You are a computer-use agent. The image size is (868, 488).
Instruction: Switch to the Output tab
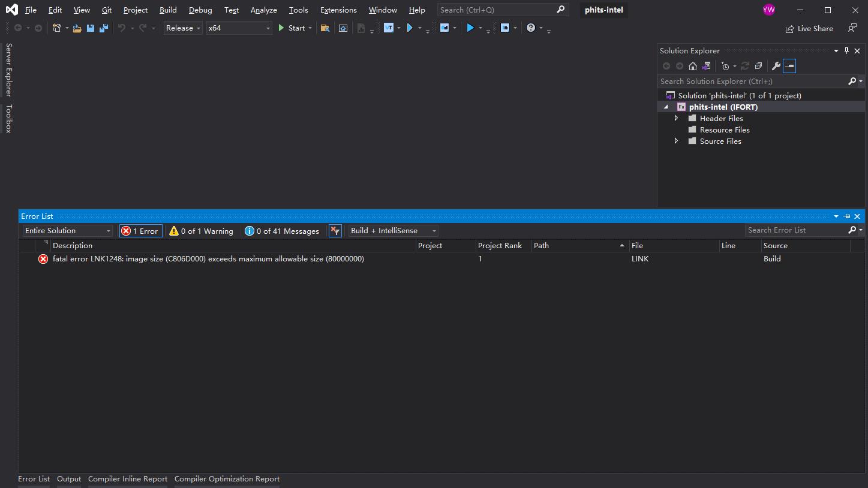[x=69, y=479]
